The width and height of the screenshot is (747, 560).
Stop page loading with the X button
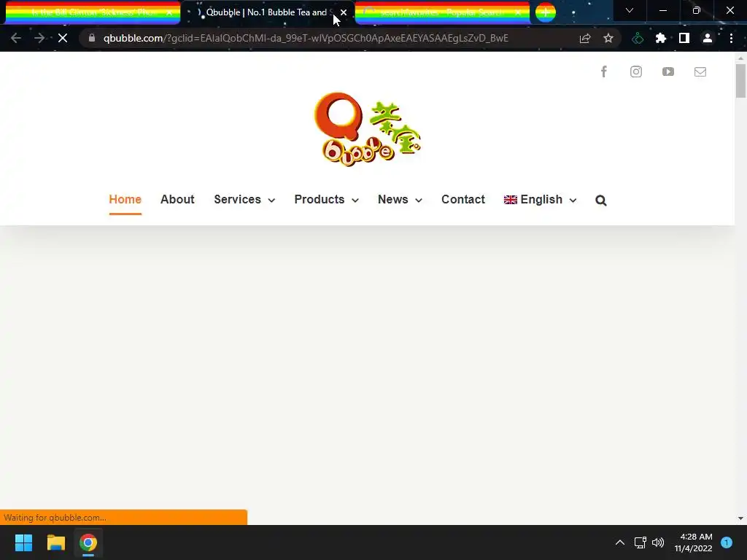pyautogui.click(x=63, y=38)
